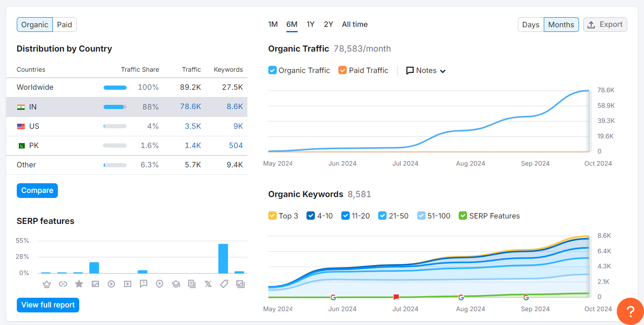The width and height of the screenshot is (644, 325).
Task: Click the crown Featured snippet SERP icon
Action: [x=47, y=284]
